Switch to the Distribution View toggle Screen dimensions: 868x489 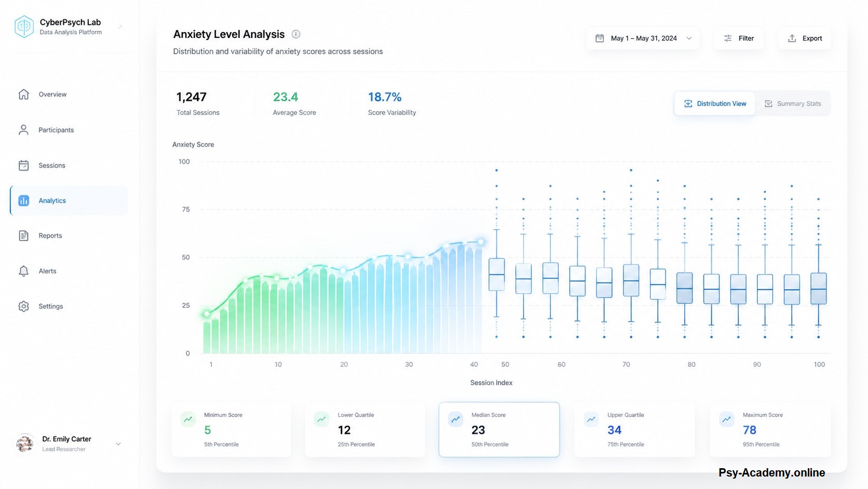click(715, 103)
